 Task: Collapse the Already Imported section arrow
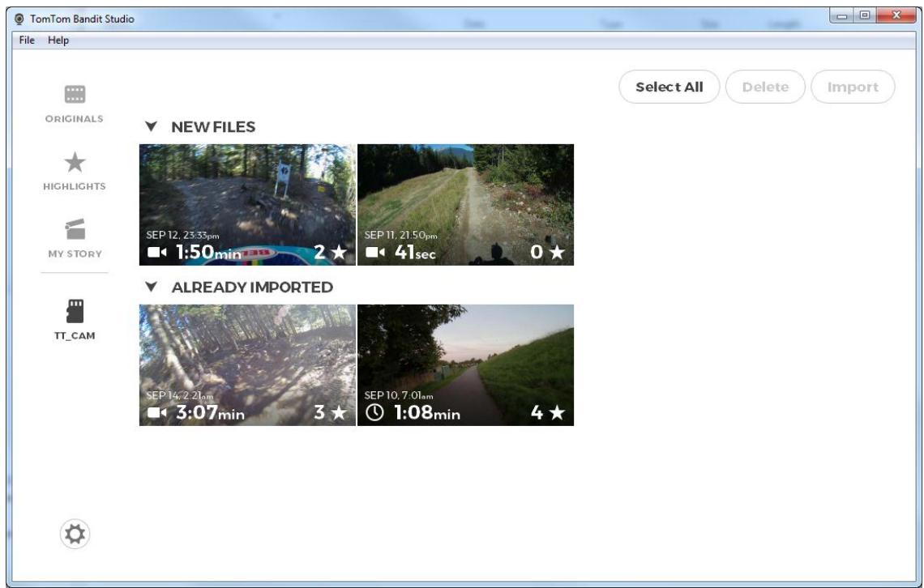click(152, 287)
